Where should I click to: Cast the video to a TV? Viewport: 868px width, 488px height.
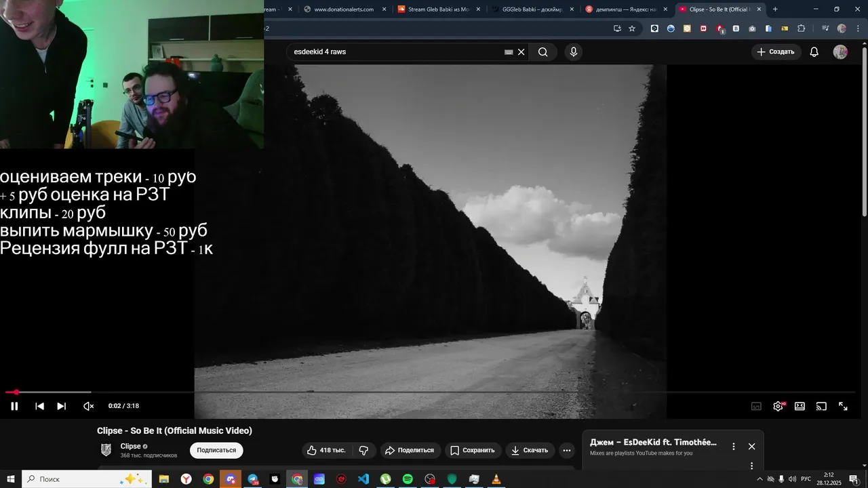[x=821, y=406]
